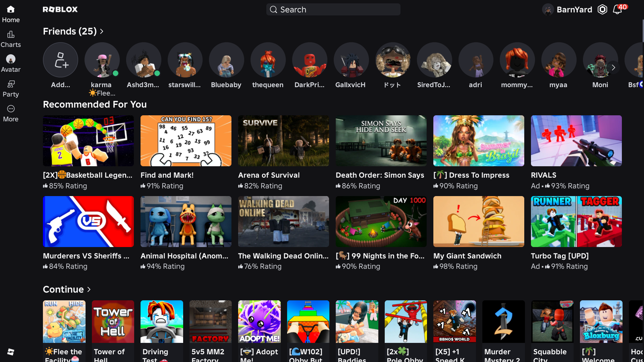Image resolution: width=644 pixels, height=362 pixels.
Task: Click the Add Friends icon
Action: click(x=60, y=60)
